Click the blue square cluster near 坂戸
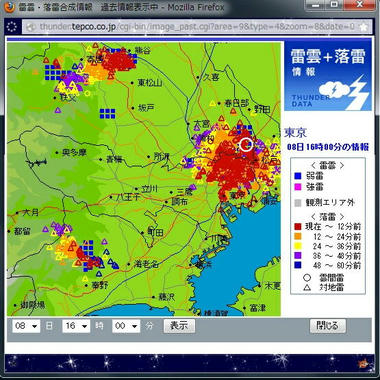The width and height of the screenshot is (380, 380). point(107,114)
